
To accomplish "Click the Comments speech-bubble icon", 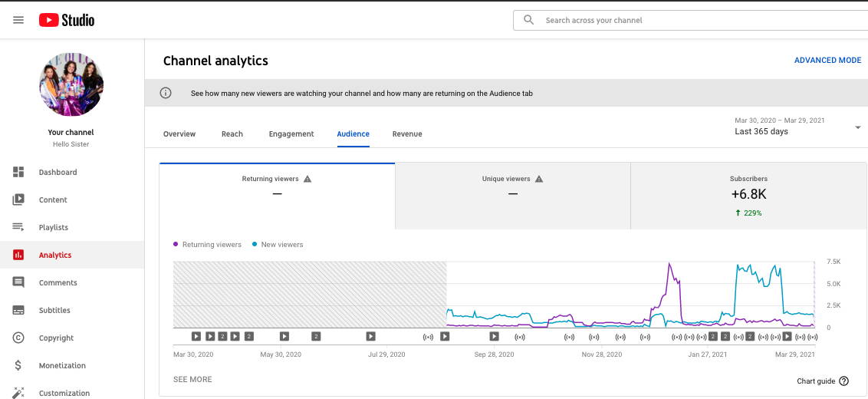I will pyautogui.click(x=18, y=282).
